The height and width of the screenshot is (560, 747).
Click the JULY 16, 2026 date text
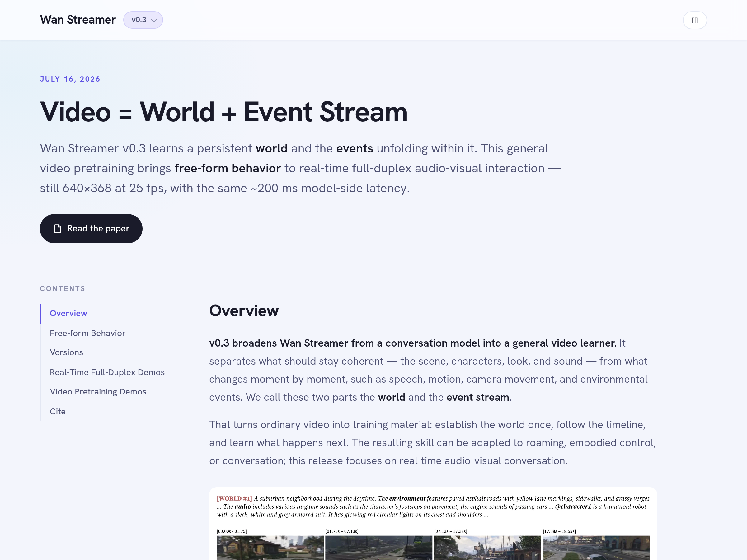(70, 79)
